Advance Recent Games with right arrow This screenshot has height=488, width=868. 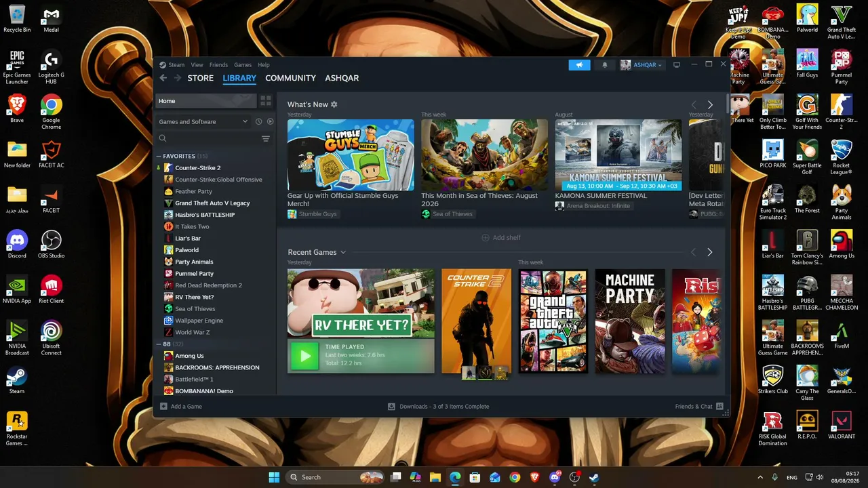coord(710,252)
